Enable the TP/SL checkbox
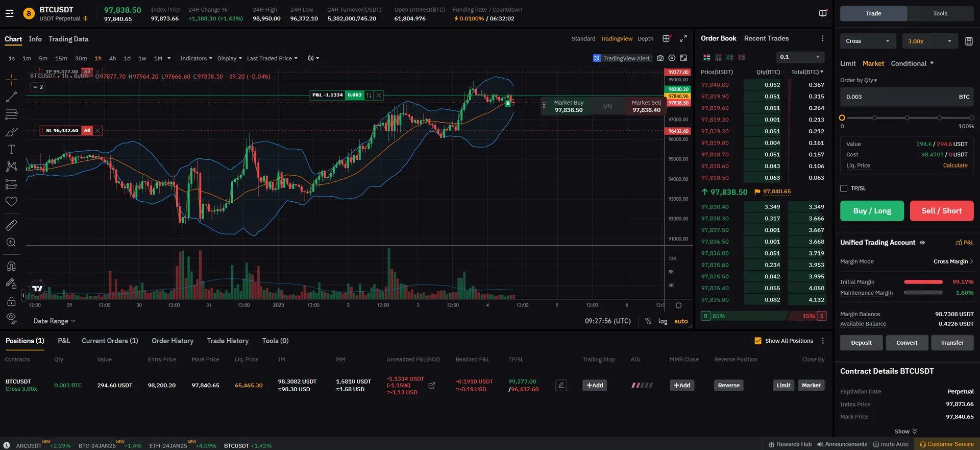The image size is (980, 450). coord(844,188)
